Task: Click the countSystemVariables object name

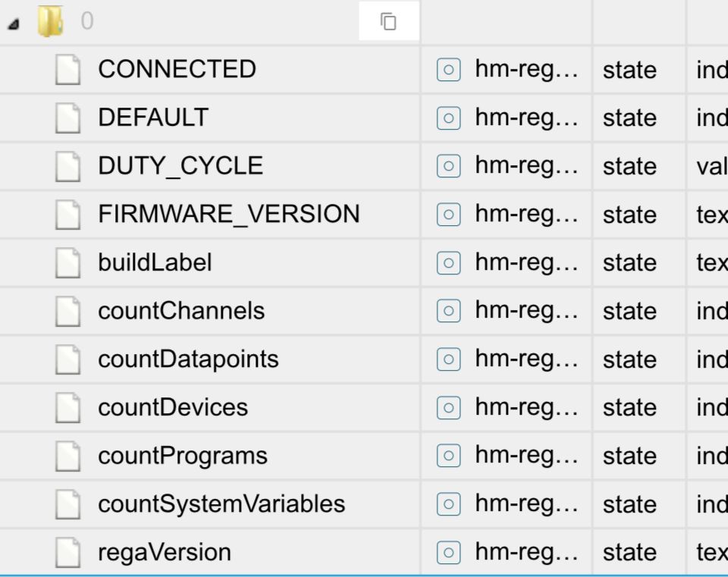Action: pyautogui.click(x=221, y=504)
